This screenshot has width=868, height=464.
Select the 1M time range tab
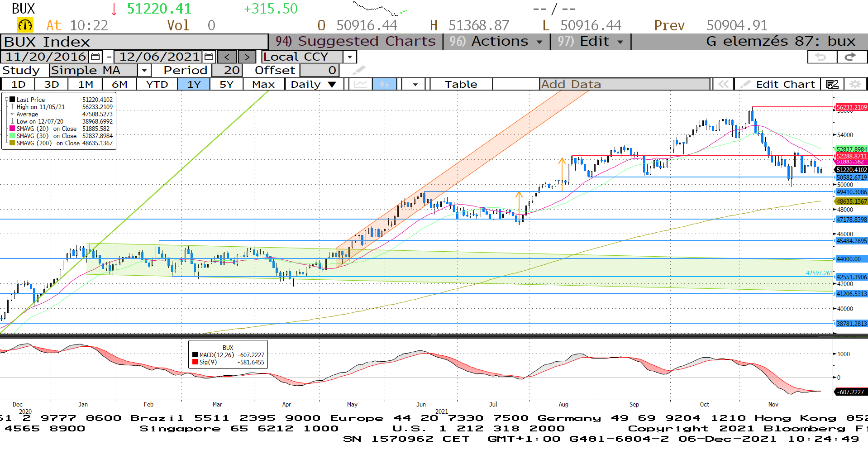pyautogui.click(x=86, y=84)
